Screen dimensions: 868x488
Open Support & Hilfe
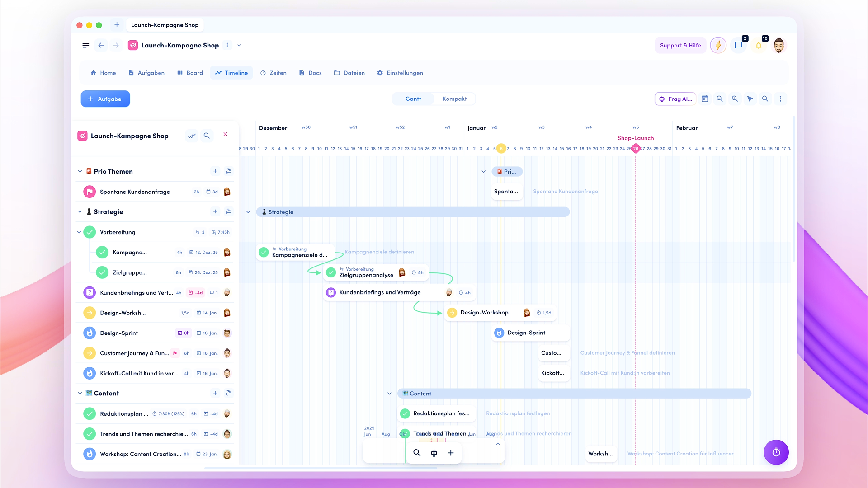680,45
